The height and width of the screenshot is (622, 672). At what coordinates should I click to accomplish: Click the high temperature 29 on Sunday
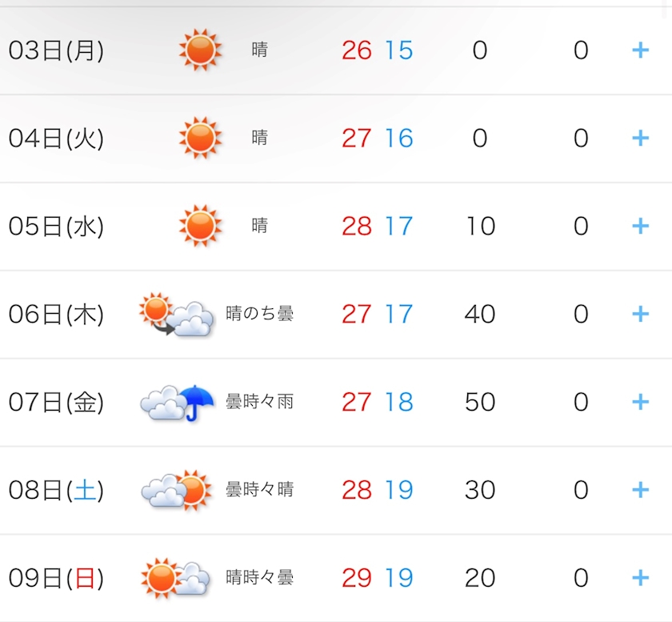pos(357,578)
